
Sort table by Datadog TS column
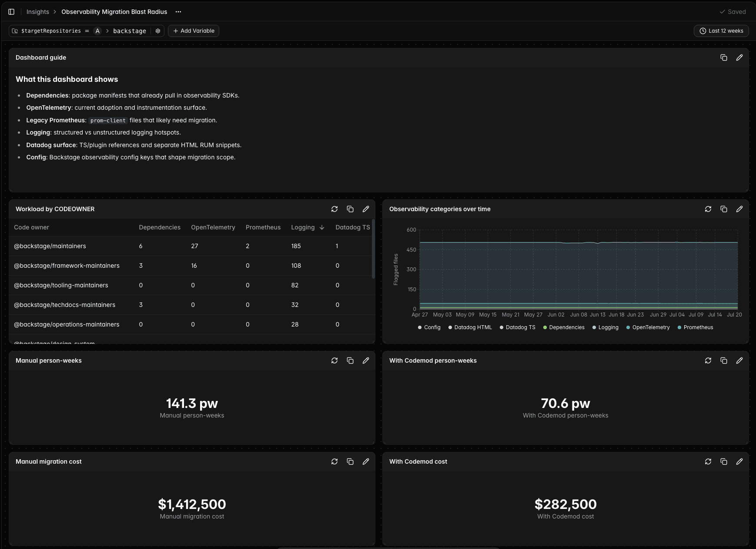[x=353, y=227]
